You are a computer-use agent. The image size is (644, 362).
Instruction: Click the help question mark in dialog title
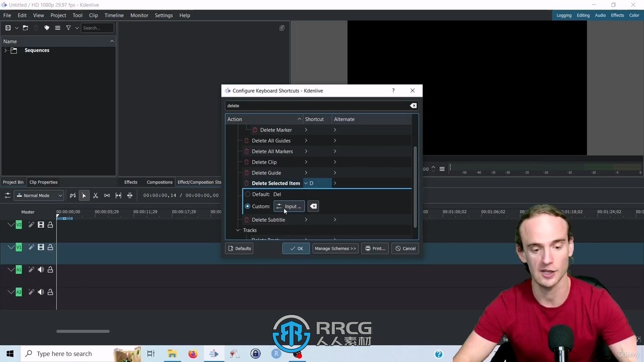(x=393, y=90)
